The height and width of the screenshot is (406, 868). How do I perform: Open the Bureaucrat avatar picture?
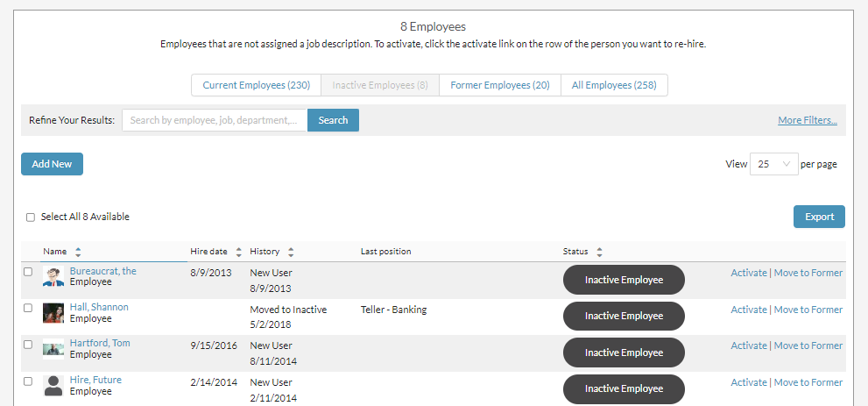pos(53,276)
